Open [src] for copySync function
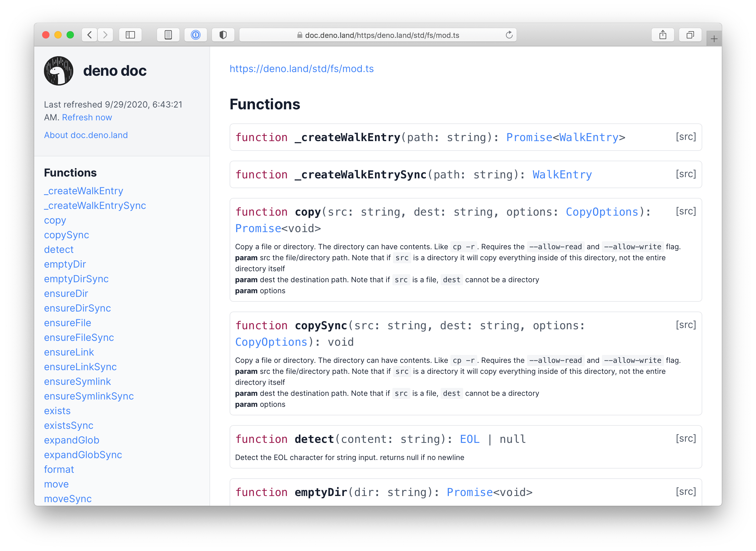756x551 pixels. [686, 325]
